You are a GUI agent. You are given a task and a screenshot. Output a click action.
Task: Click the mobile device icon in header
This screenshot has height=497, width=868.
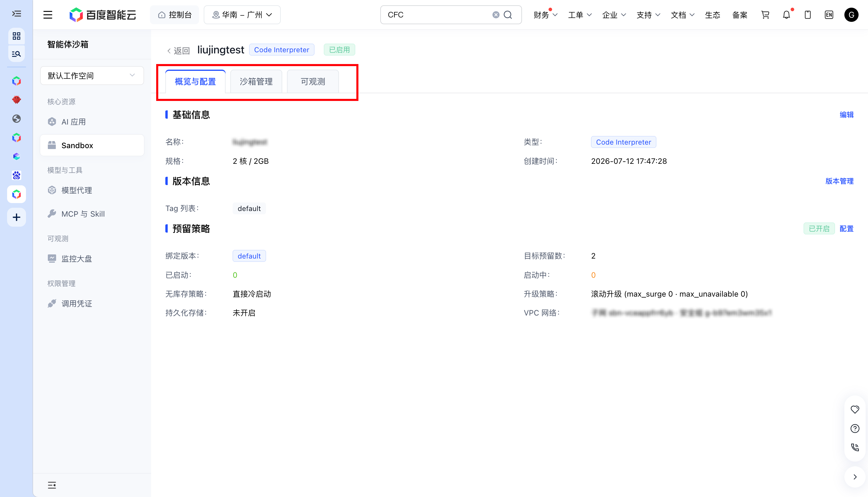[x=807, y=15]
